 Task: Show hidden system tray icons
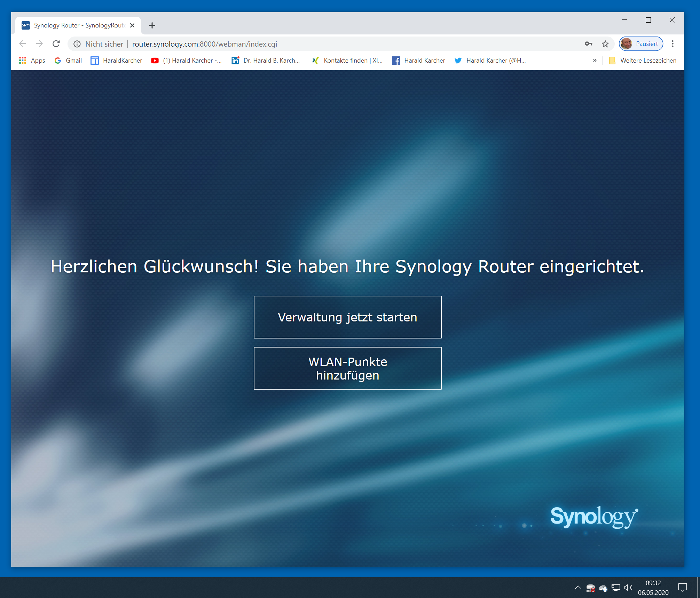coord(578,588)
